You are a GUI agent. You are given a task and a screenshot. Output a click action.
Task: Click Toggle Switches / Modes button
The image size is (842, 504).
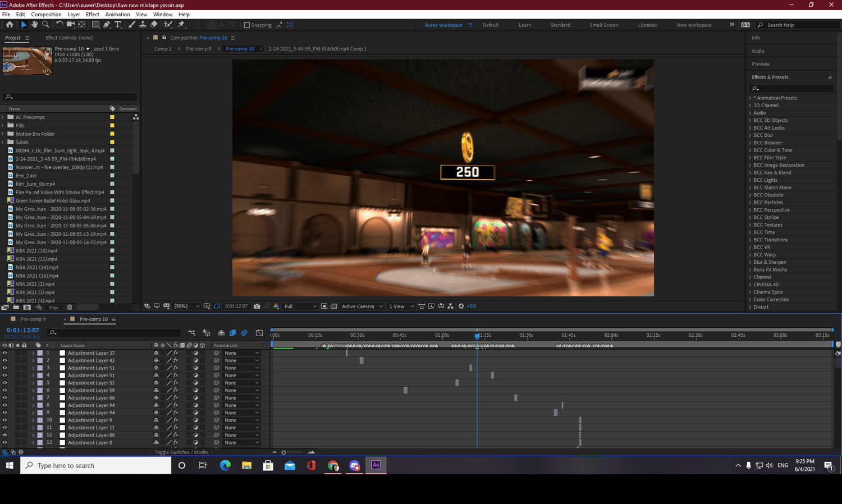tap(181, 452)
